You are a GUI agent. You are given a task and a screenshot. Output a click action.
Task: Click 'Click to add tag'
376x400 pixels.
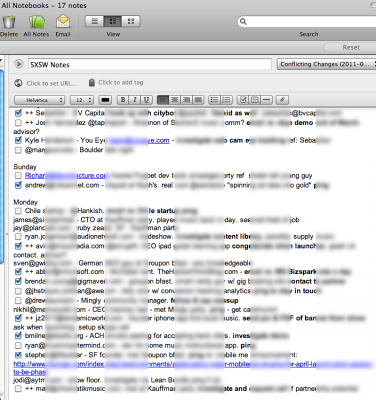[121, 82]
